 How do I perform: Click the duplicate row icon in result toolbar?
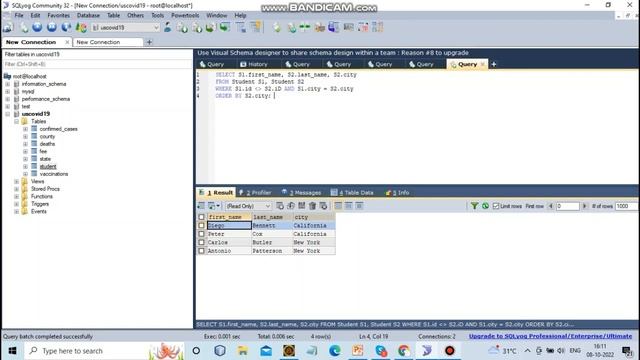pyautogui.click(x=291, y=206)
